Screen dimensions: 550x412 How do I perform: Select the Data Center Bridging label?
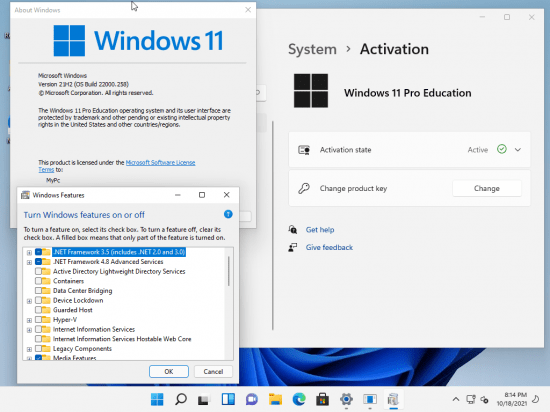point(82,291)
